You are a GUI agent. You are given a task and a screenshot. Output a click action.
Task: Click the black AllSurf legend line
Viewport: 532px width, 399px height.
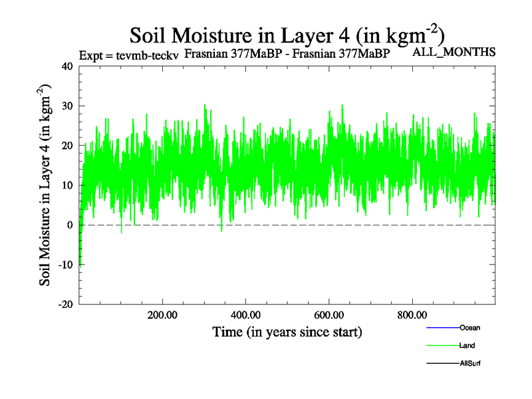(442, 364)
